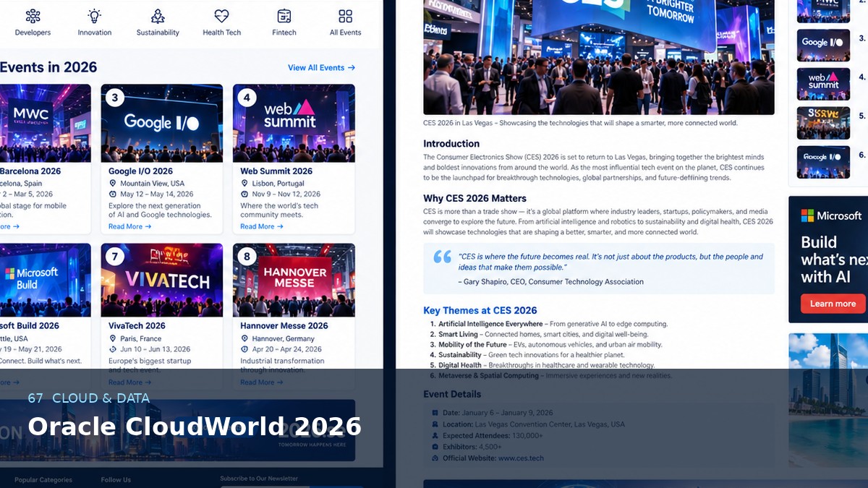Open the Developers category icon
Image resolution: width=868 pixels, height=488 pixels.
(33, 16)
